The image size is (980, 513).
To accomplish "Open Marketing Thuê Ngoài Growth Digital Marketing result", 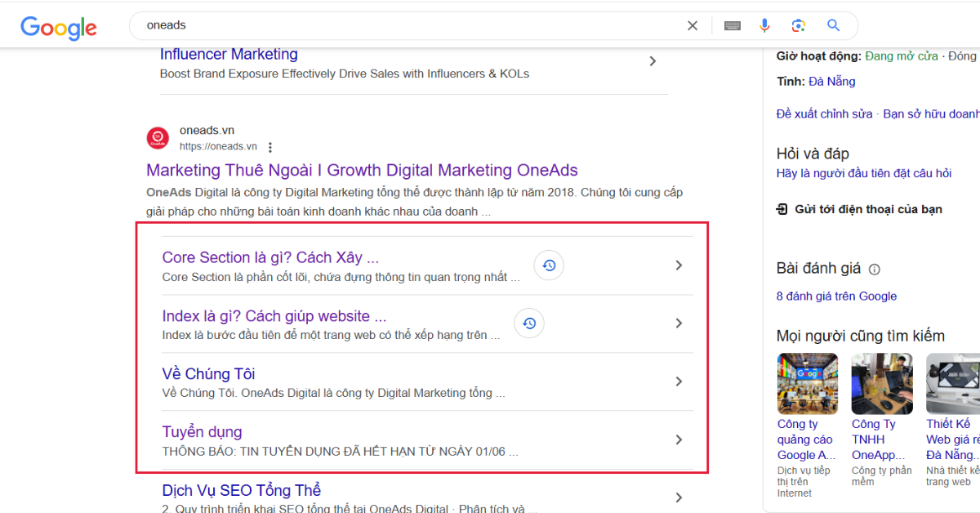I will coord(362,171).
